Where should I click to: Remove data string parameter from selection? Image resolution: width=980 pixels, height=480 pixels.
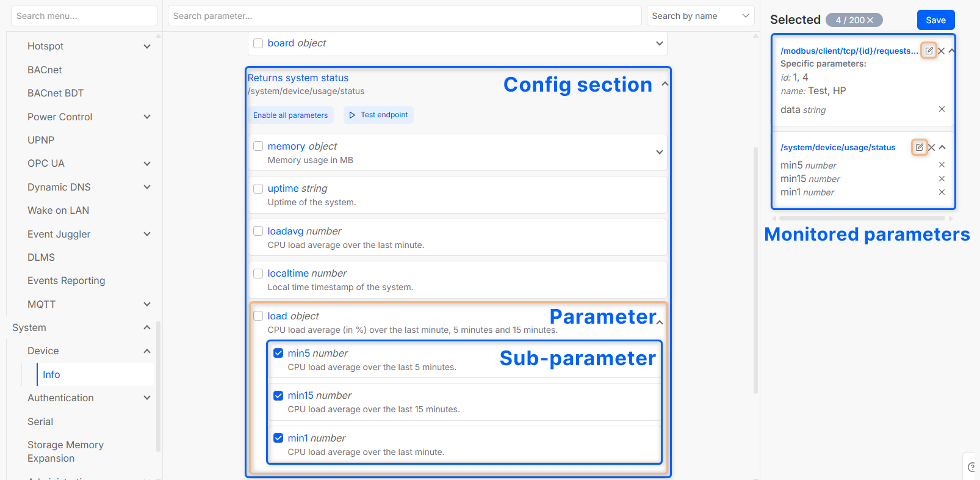click(x=942, y=109)
